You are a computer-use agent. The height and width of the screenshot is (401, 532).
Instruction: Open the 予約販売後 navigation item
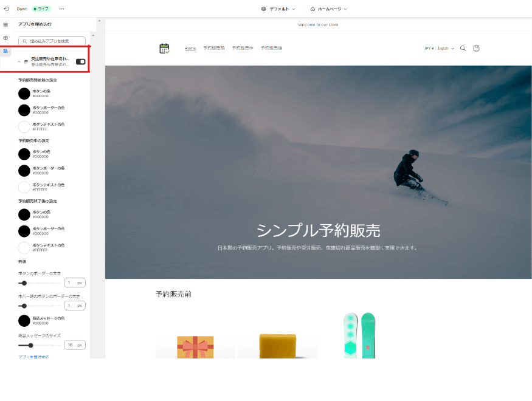click(x=271, y=48)
